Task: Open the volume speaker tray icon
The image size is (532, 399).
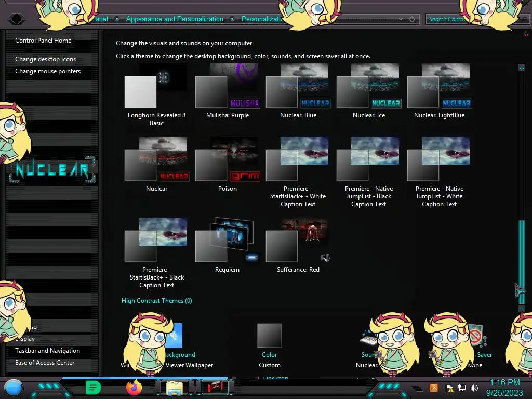Action: point(474,388)
